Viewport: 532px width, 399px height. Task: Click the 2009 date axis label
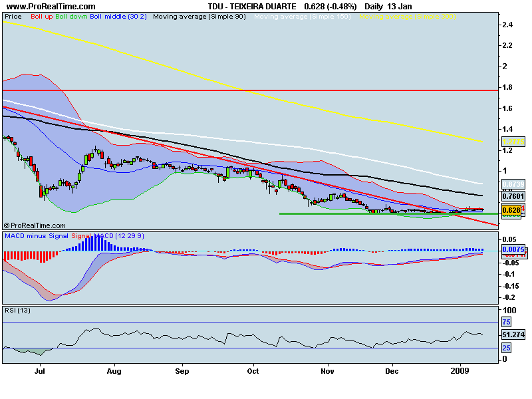point(460,371)
